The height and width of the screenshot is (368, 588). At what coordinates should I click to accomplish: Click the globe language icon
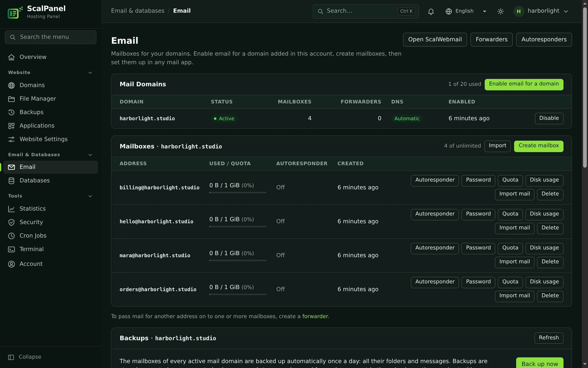449,11
